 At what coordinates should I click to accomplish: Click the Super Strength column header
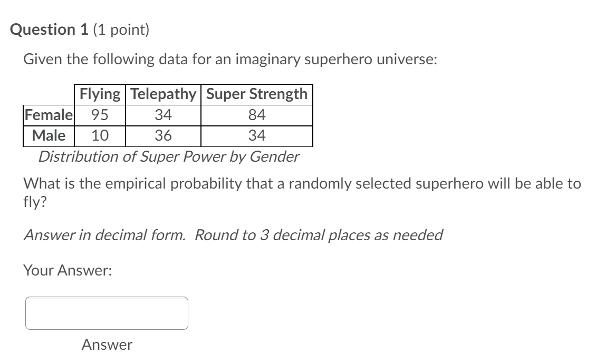tap(256, 93)
